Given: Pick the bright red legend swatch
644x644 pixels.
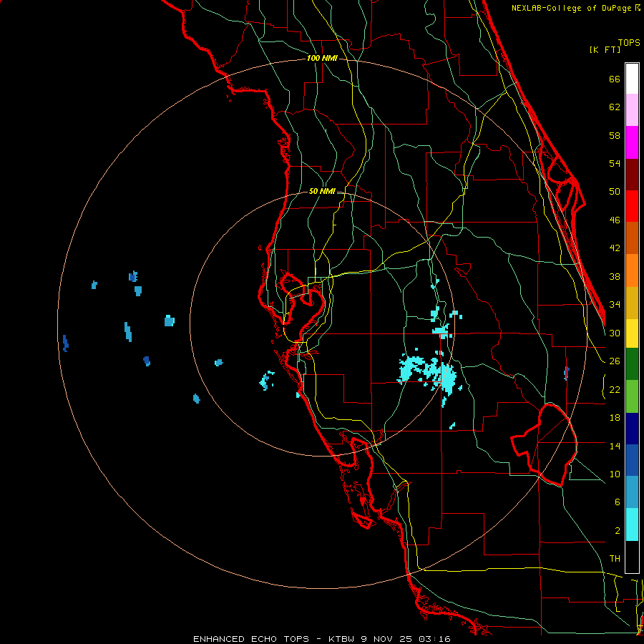Looking at the screenshot, I should coord(632,206).
